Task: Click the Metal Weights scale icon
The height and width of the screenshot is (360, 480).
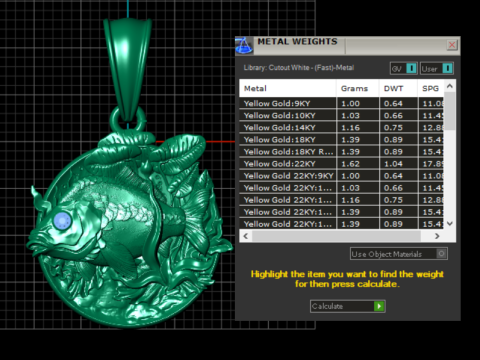Action: point(244,46)
